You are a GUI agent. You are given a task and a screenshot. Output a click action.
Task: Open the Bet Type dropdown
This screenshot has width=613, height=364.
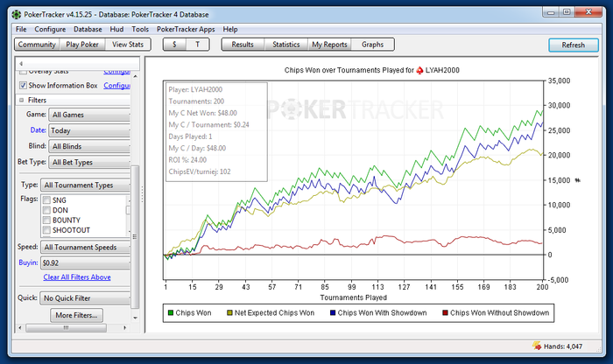click(x=89, y=162)
